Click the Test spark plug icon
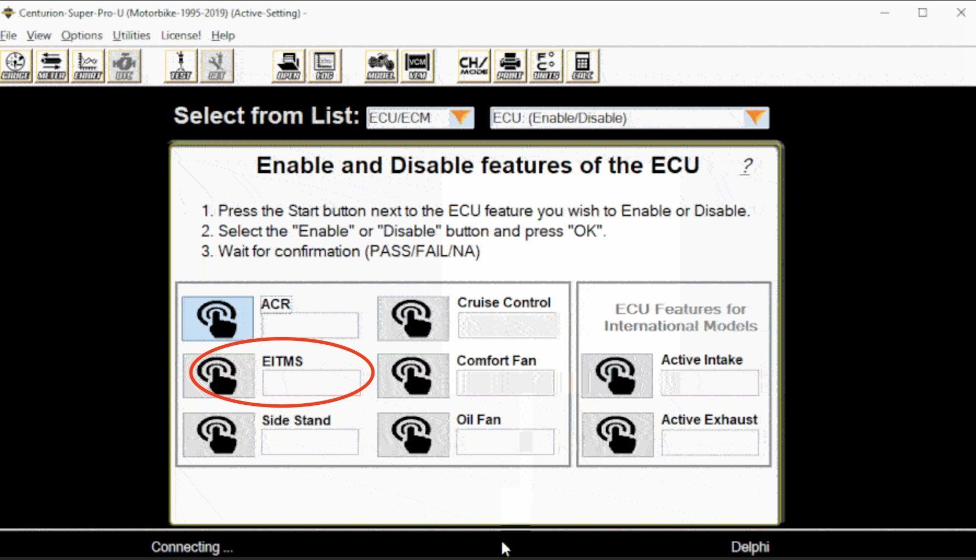Viewport: 976px width, 560px height. tap(180, 66)
